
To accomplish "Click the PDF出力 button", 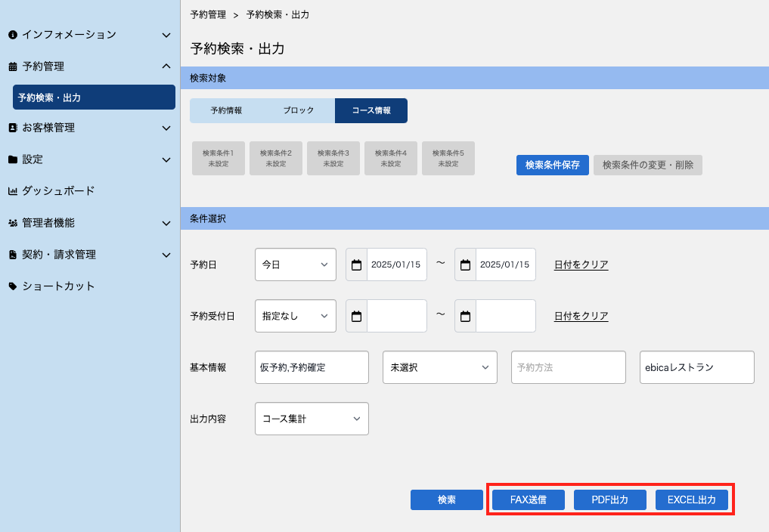I will point(610,500).
